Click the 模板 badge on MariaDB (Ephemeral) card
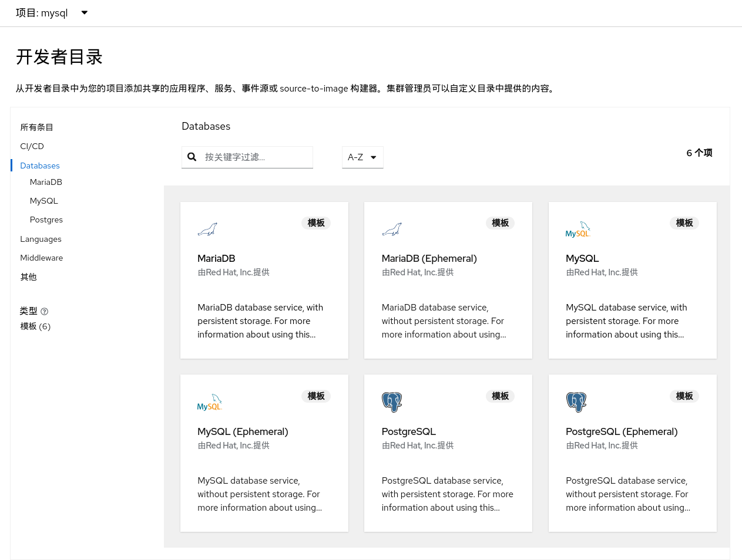The image size is (742, 560). (501, 223)
